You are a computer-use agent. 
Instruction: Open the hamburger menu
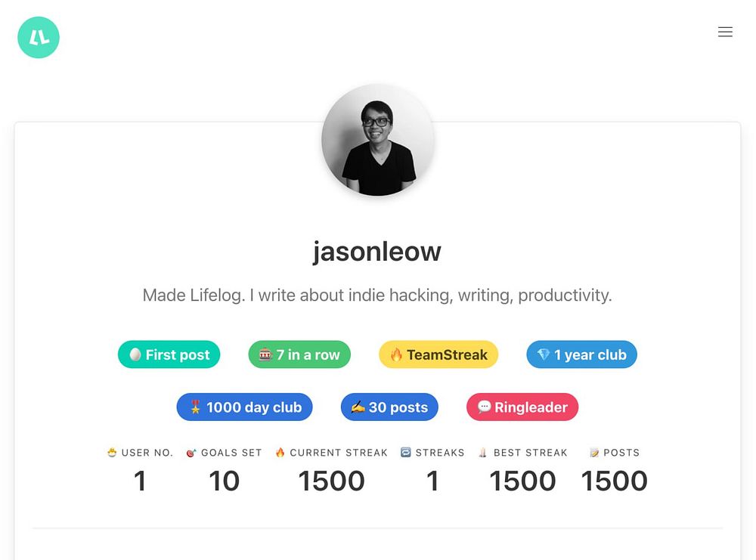725,32
